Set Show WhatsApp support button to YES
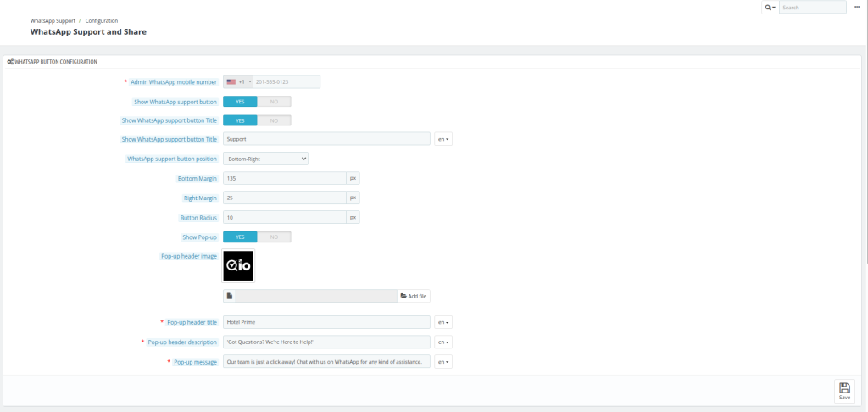The image size is (868, 412). (x=240, y=102)
